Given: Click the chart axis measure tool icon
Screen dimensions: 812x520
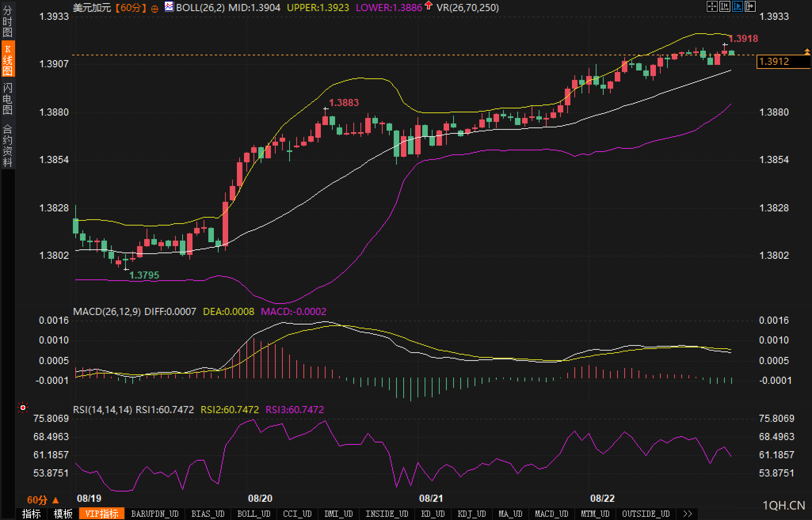Looking at the screenshot, I should pyautogui.click(x=724, y=6).
